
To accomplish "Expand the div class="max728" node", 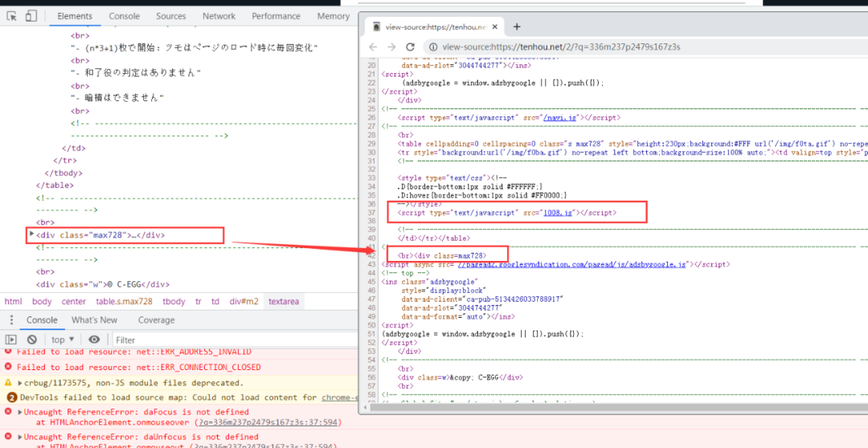I will point(31,234).
